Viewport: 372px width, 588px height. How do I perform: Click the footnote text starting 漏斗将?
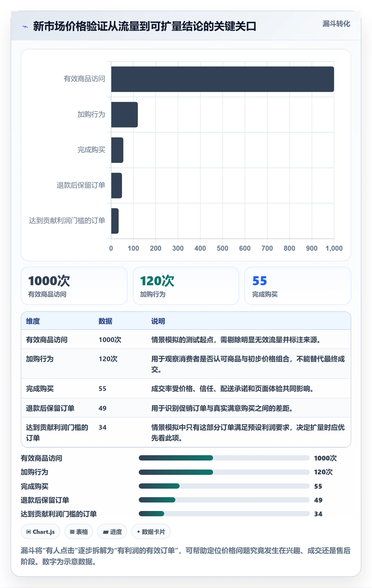pyautogui.click(x=185, y=556)
